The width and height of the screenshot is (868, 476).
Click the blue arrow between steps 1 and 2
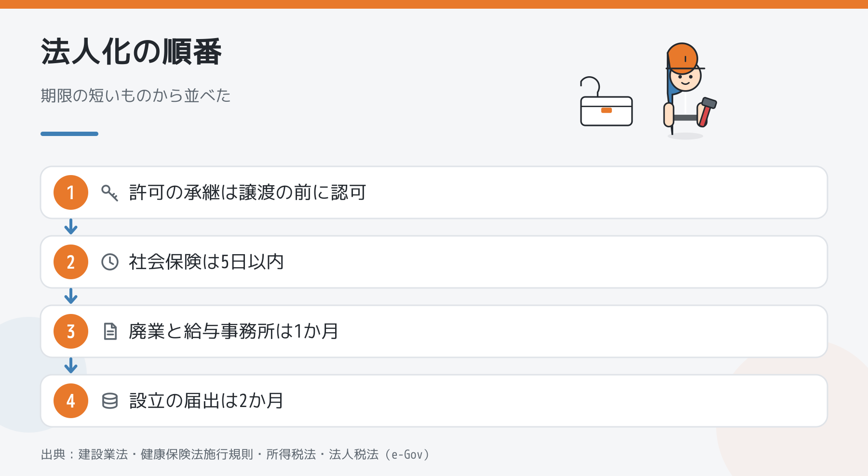pos(71,227)
